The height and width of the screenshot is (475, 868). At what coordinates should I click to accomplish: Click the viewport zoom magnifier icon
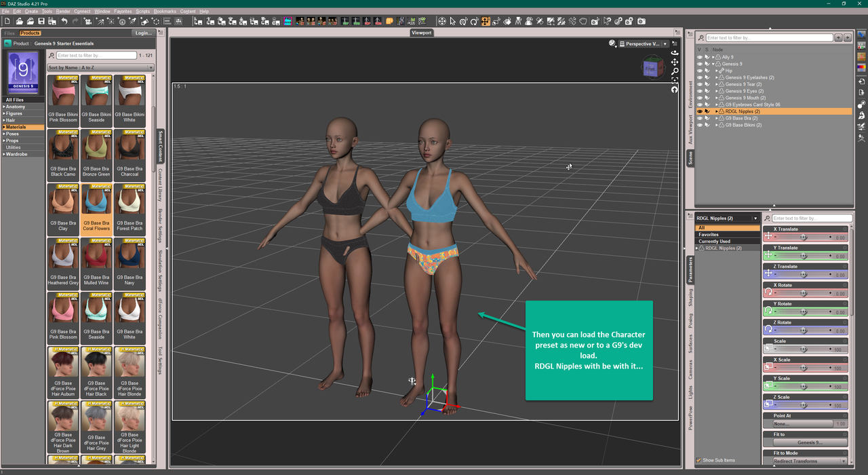tap(675, 71)
